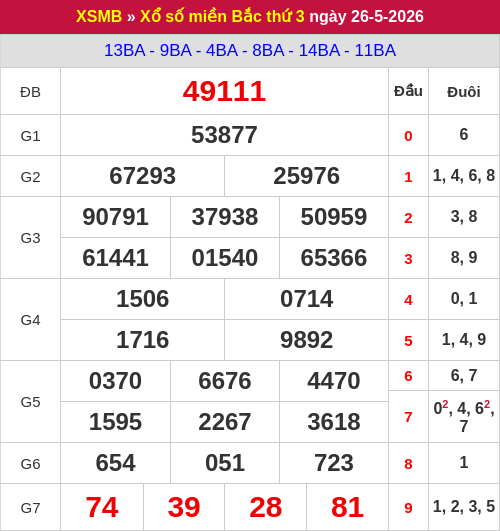Click the XSMB title link
The height and width of the screenshot is (531, 500).
click(x=99, y=16)
